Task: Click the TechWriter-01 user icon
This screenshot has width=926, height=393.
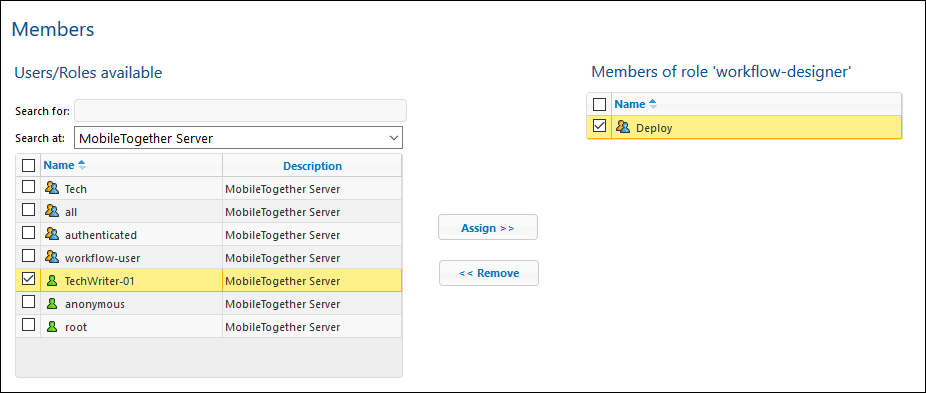Action: pos(52,281)
